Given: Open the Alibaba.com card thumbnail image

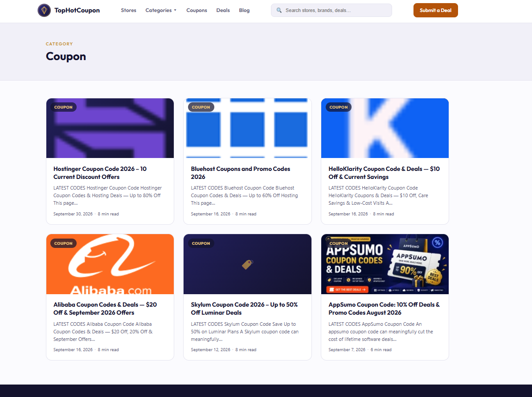Looking at the screenshot, I should pos(110,264).
